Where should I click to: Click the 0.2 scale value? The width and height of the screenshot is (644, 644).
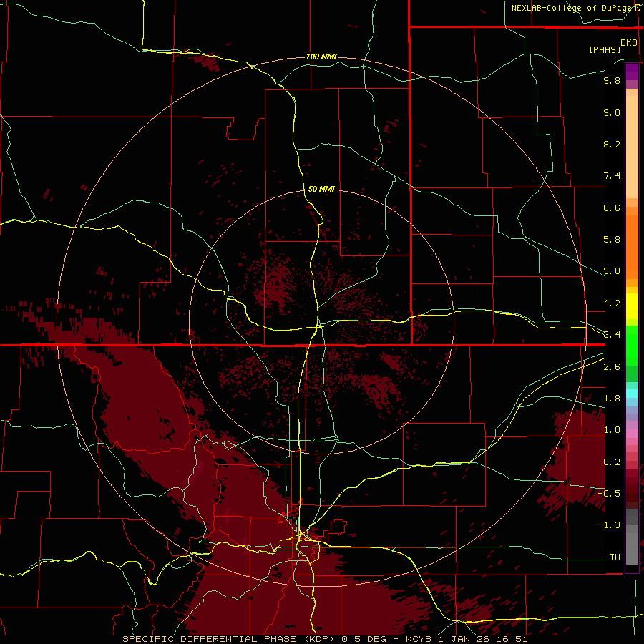(x=612, y=462)
